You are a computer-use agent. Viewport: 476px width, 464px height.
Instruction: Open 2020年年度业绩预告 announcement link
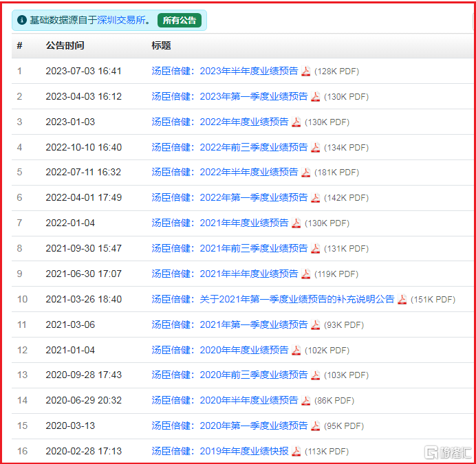pos(220,351)
